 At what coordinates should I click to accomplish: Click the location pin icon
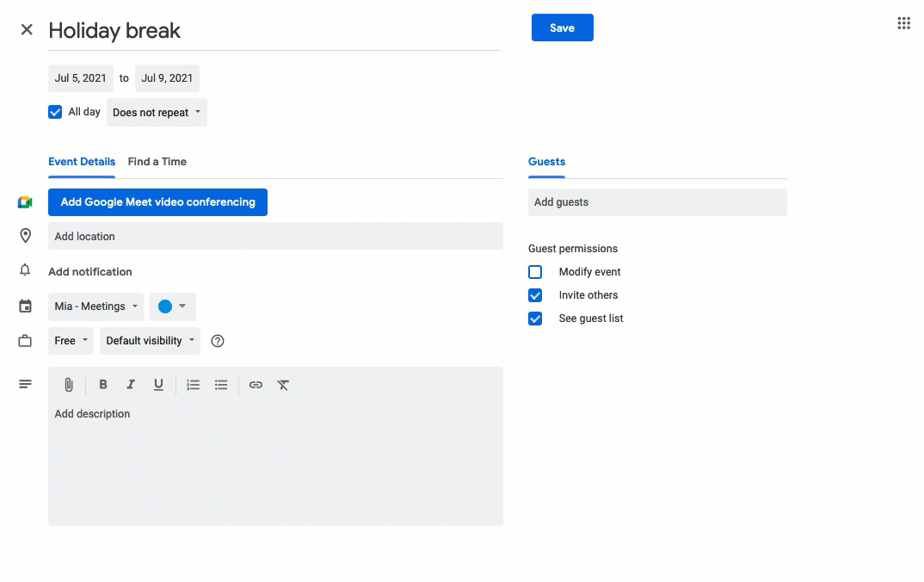(25, 236)
